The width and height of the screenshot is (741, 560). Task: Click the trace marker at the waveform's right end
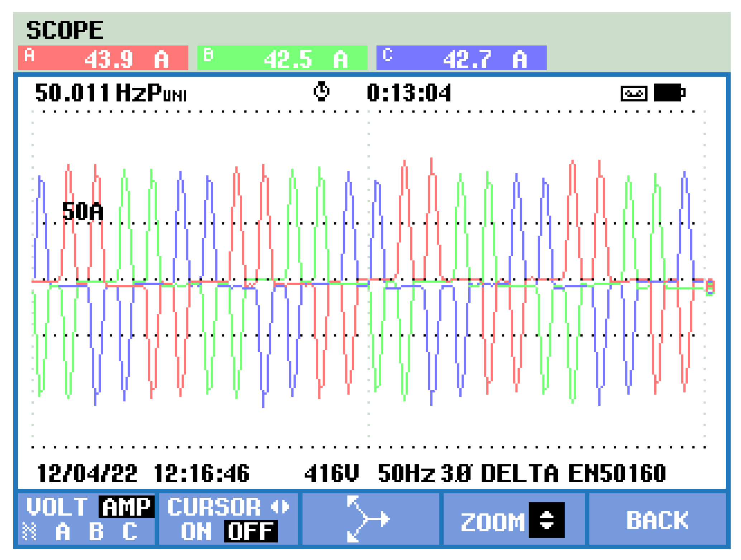click(x=709, y=287)
